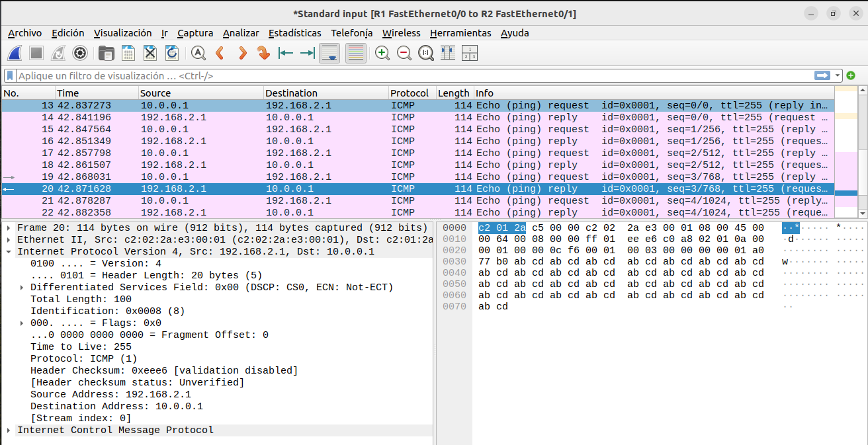Add a filter button with green plus
The height and width of the screenshot is (445, 868).
click(851, 76)
